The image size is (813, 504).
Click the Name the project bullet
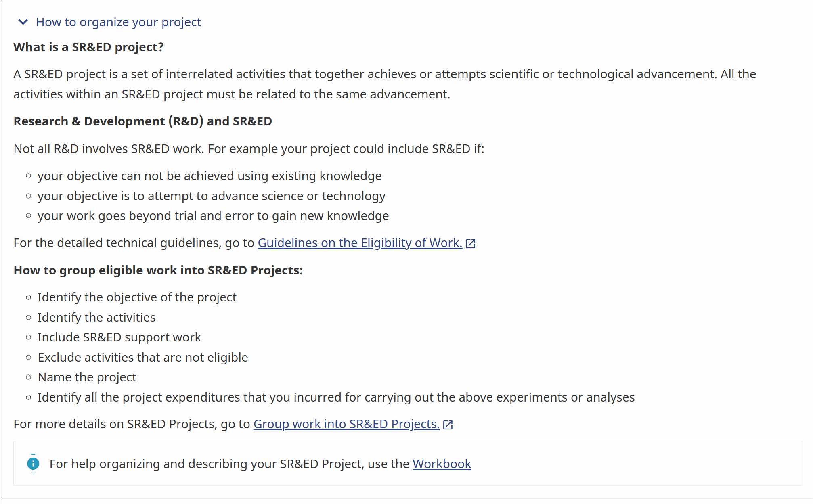coord(87,377)
